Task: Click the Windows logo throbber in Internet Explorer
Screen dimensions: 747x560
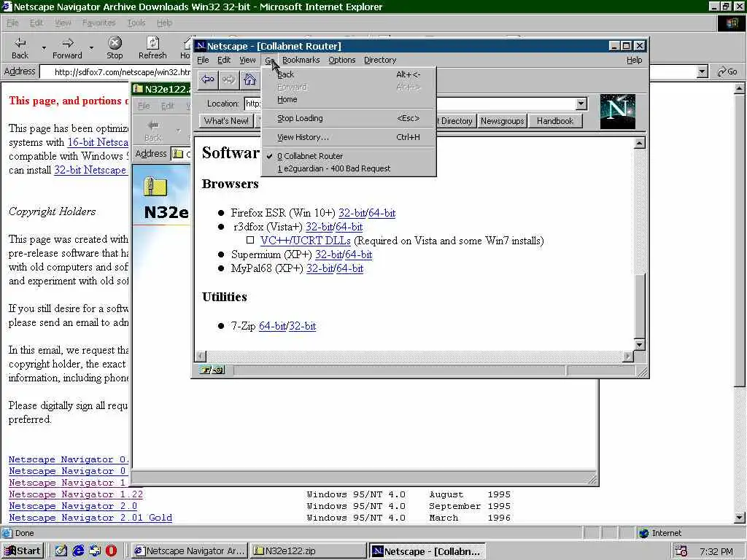Action: pos(731,23)
